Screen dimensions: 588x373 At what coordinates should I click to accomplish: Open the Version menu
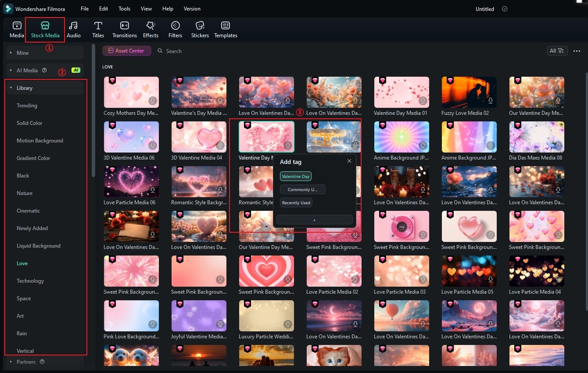[192, 9]
